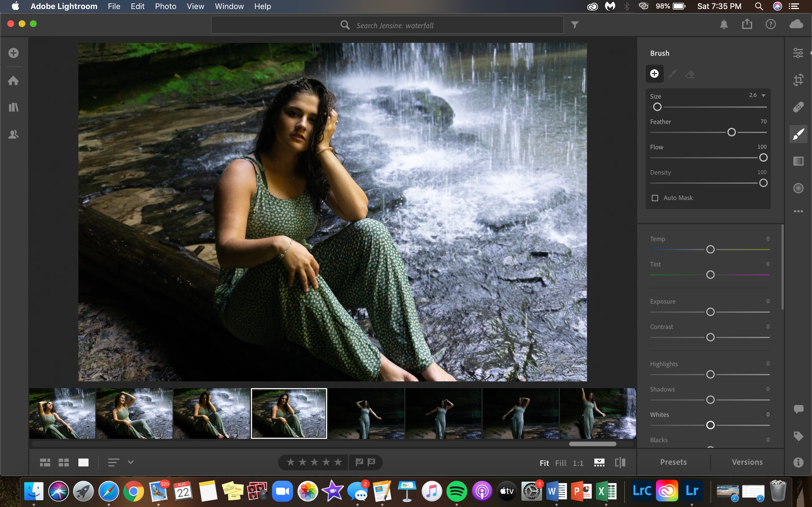Screen dimensions: 812x507
Task: Click the Feather slider handle
Action: click(731, 132)
